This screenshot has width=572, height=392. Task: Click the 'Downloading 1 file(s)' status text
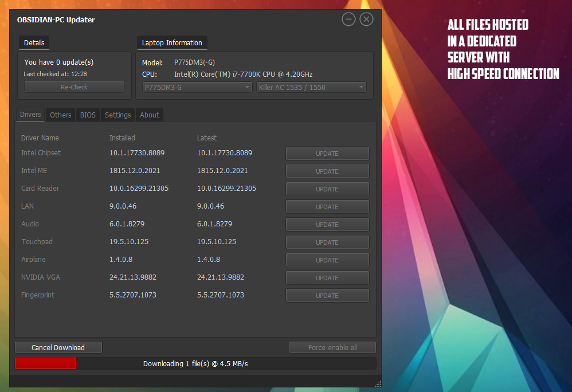[x=195, y=363]
